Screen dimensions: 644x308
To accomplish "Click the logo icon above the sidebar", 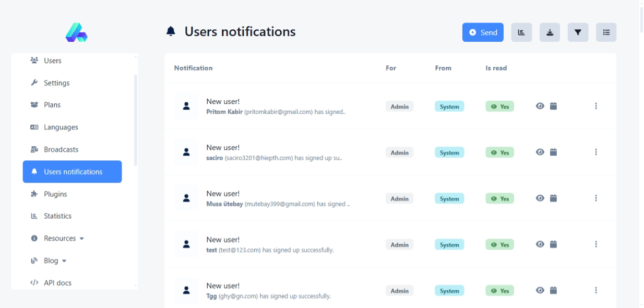I will [x=76, y=32].
